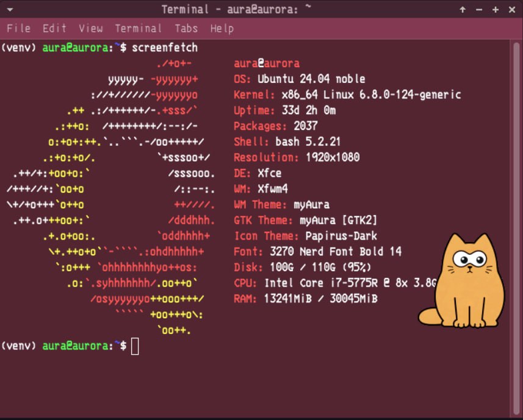Minimize the terminal window
This screenshot has height=420, width=523.
(479, 10)
